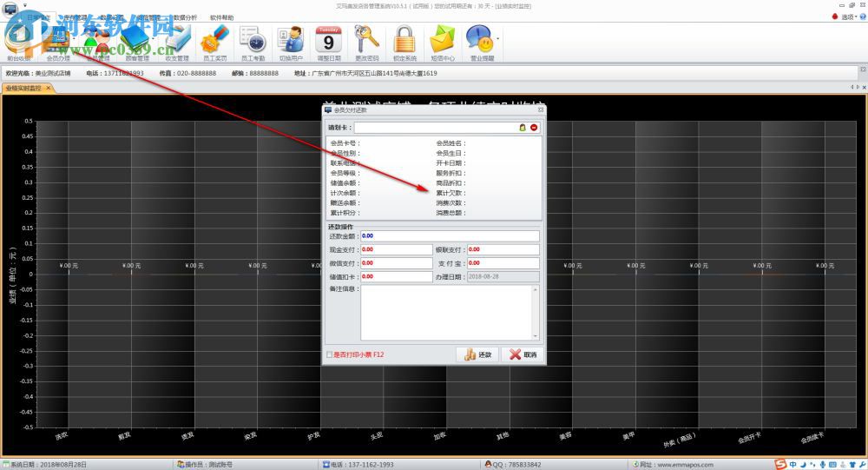Close active tab via right-side X

click(x=865, y=87)
